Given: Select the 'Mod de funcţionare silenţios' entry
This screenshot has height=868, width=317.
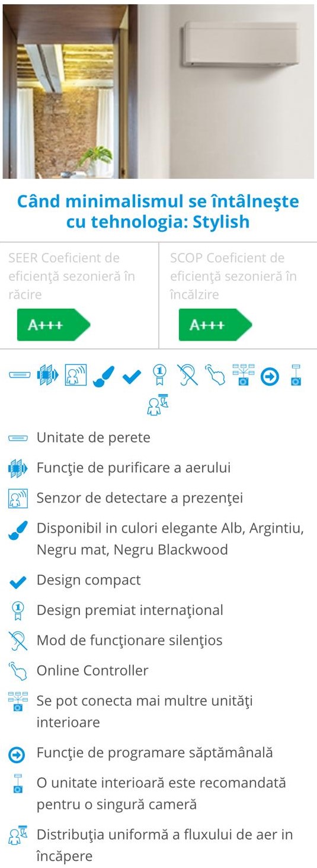Looking at the screenshot, I should (x=130, y=640).
